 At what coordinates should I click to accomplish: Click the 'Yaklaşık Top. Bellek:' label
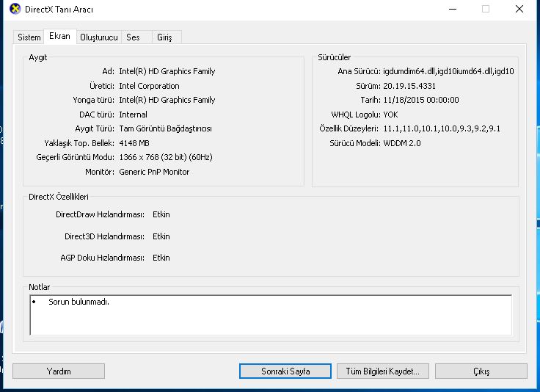click(x=79, y=143)
